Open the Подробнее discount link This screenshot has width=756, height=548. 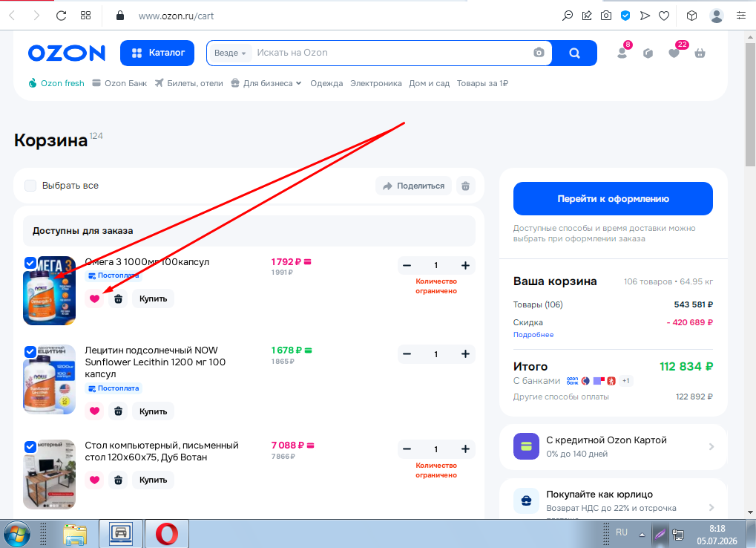pyautogui.click(x=533, y=335)
